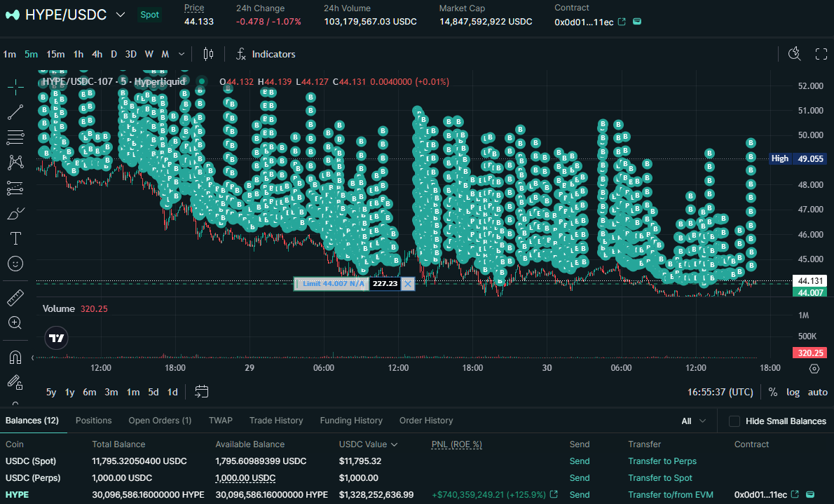The height and width of the screenshot is (504, 834).
Task: Open the emoji icons tool
Action: [15, 264]
